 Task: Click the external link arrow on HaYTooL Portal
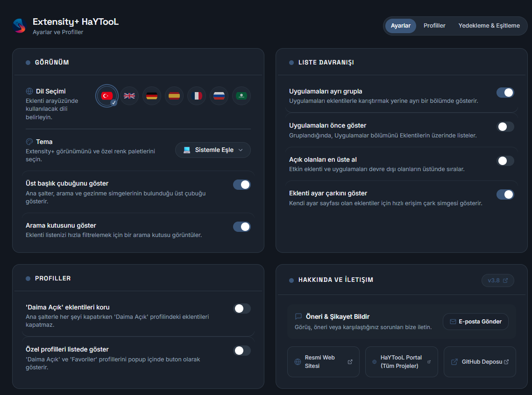point(429,362)
